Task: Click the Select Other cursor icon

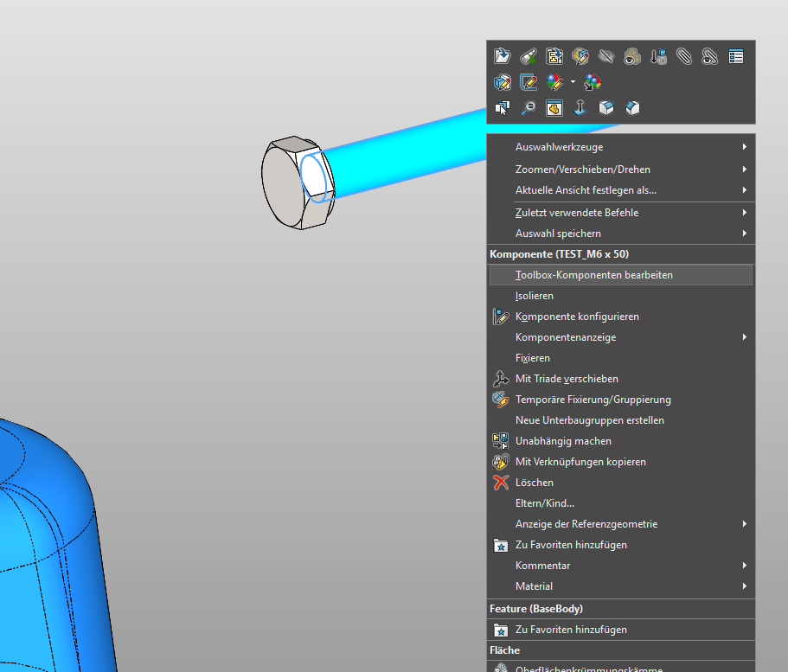Action: tap(502, 108)
